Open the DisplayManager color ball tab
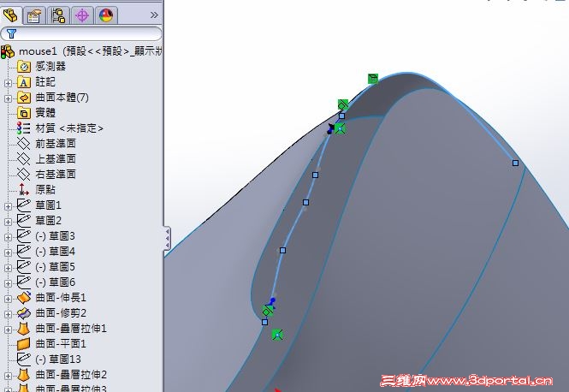This screenshot has height=392, width=569. tap(106, 15)
